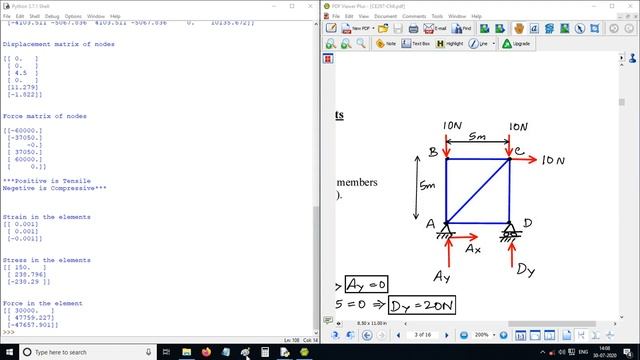
Task: Open the PDF viewer Tools menu
Action: [437, 16]
